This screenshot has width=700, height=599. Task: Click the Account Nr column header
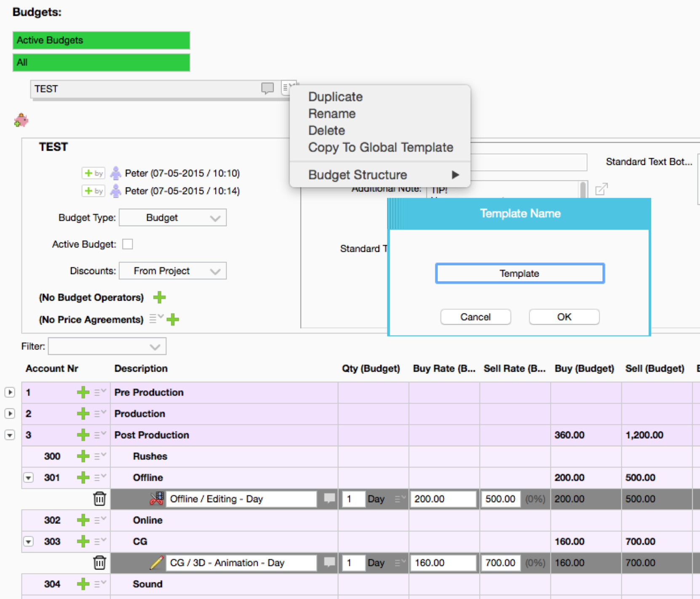pos(52,369)
